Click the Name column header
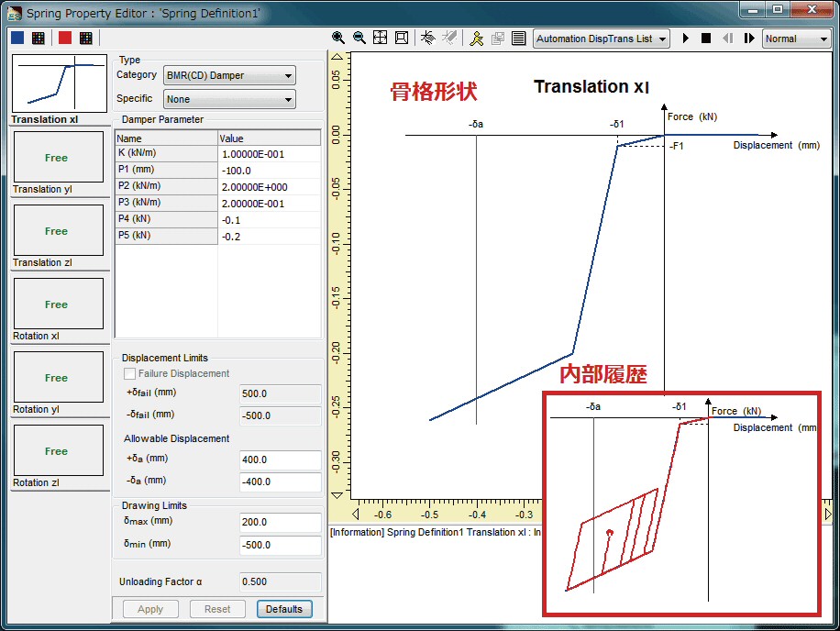 (167, 138)
